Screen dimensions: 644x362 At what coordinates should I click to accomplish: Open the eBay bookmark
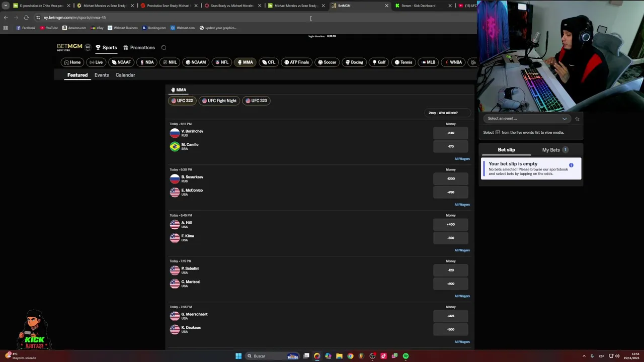(x=97, y=28)
